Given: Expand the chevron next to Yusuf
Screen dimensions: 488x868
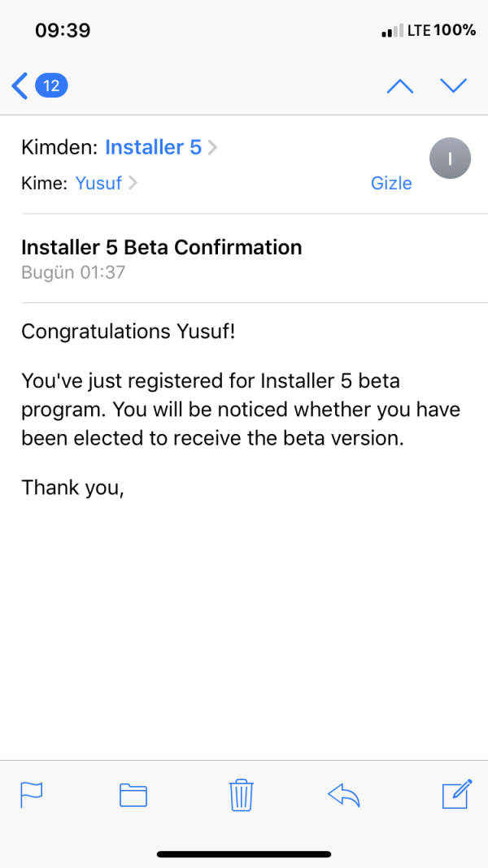Looking at the screenshot, I should point(133,183).
